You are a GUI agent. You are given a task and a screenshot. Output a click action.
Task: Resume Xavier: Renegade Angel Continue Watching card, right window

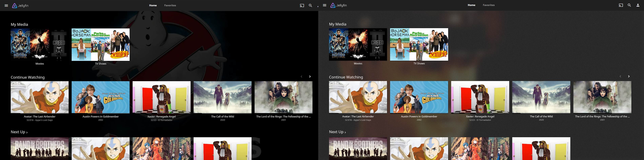pos(480,97)
